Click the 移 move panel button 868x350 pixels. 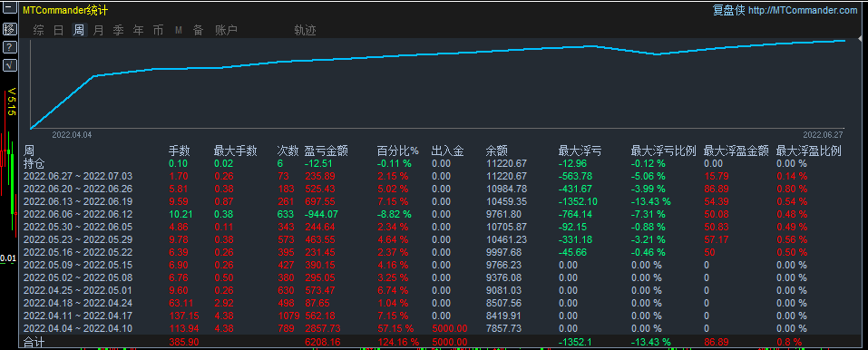[x=10, y=29]
